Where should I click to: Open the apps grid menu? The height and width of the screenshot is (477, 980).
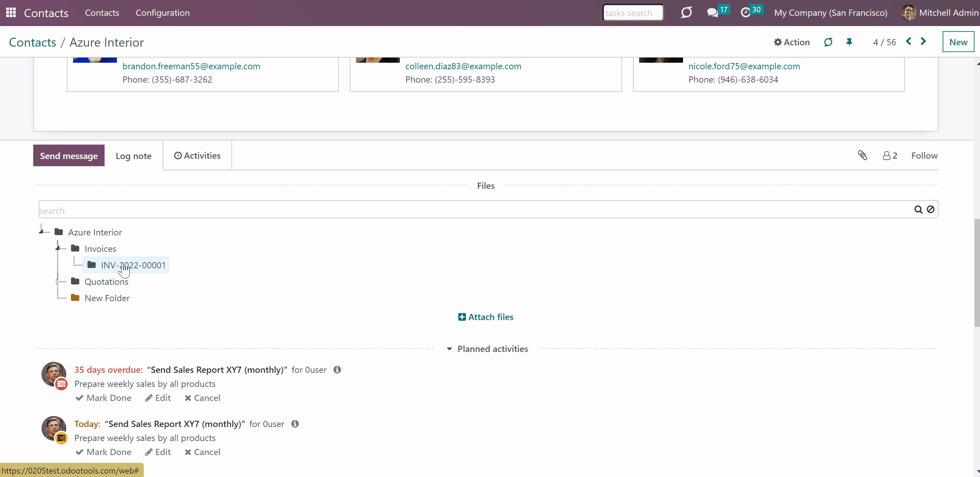[11, 13]
